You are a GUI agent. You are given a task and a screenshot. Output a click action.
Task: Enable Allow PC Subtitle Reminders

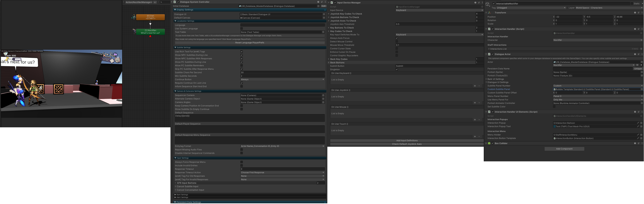pos(242,65)
